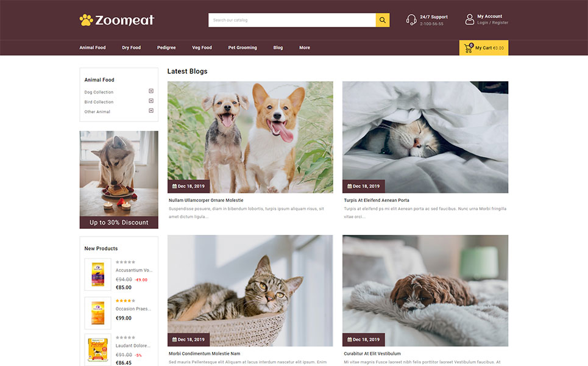
Task: Click the Zoomeat paw logo
Action: 116,20
